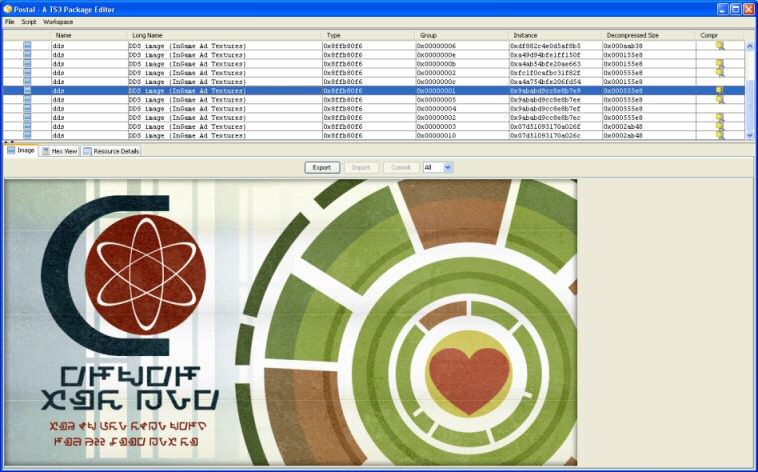This screenshot has height=472, width=758.
Task: Click the dds file icon for instance 0x9ababd9cc8e8b7ec
Action: coord(27,118)
